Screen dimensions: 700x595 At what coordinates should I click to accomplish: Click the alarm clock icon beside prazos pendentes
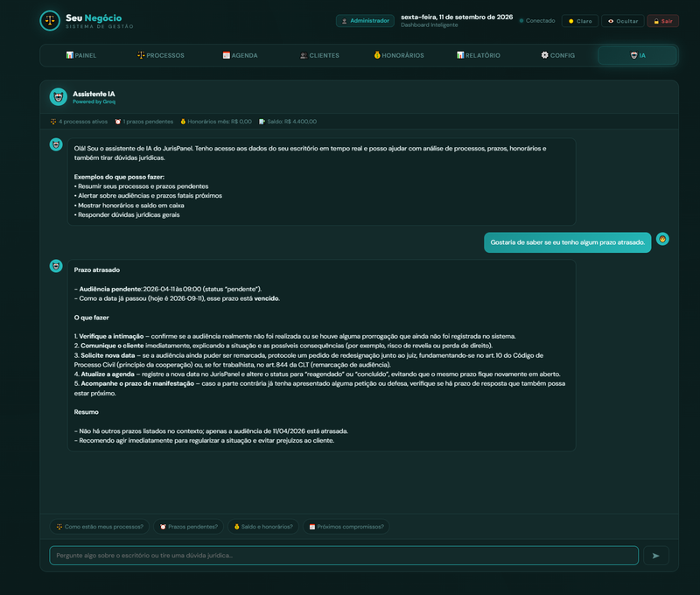118,122
